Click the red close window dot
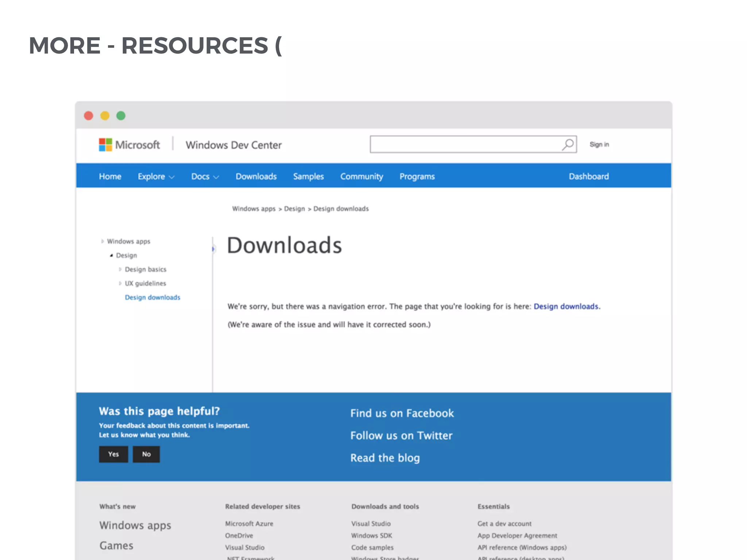 tap(89, 116)
